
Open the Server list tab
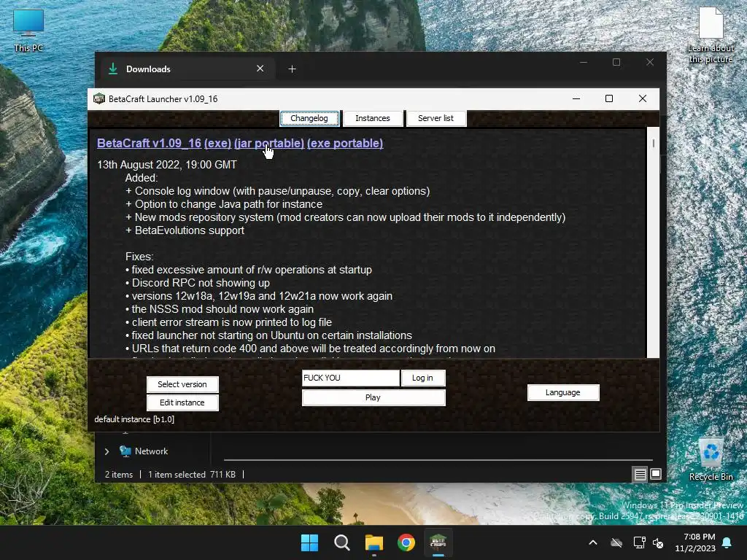point(436,118)
